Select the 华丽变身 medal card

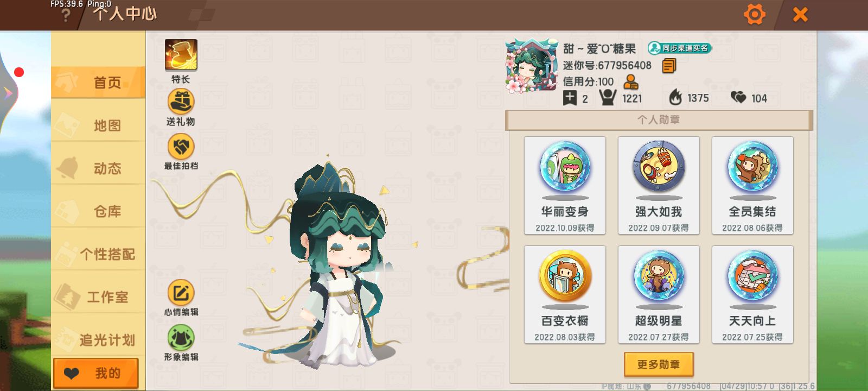pos(565,185)
